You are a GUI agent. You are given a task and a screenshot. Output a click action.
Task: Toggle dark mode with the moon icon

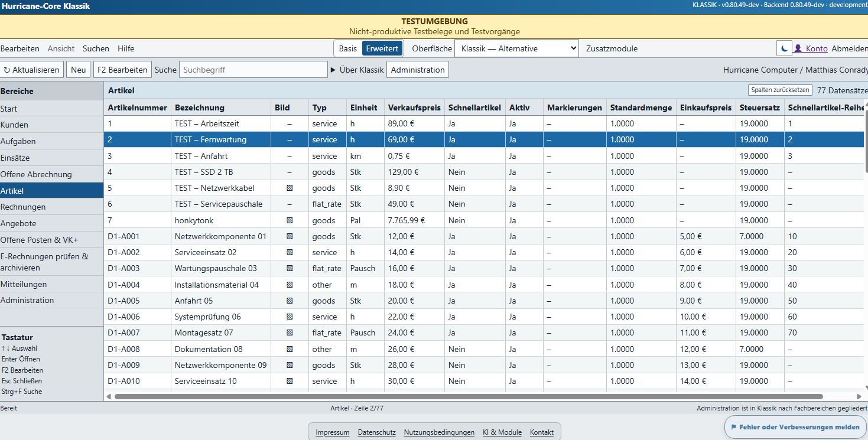784,48
